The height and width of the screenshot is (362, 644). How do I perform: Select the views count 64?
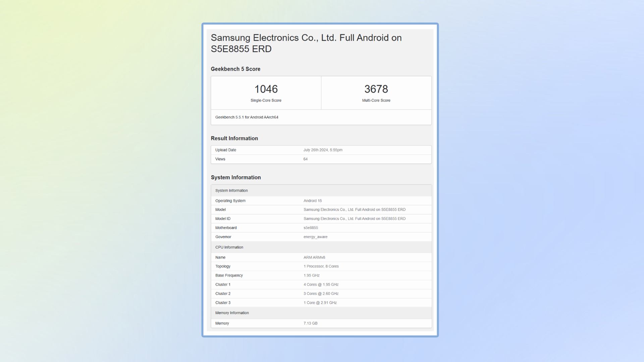305,159
